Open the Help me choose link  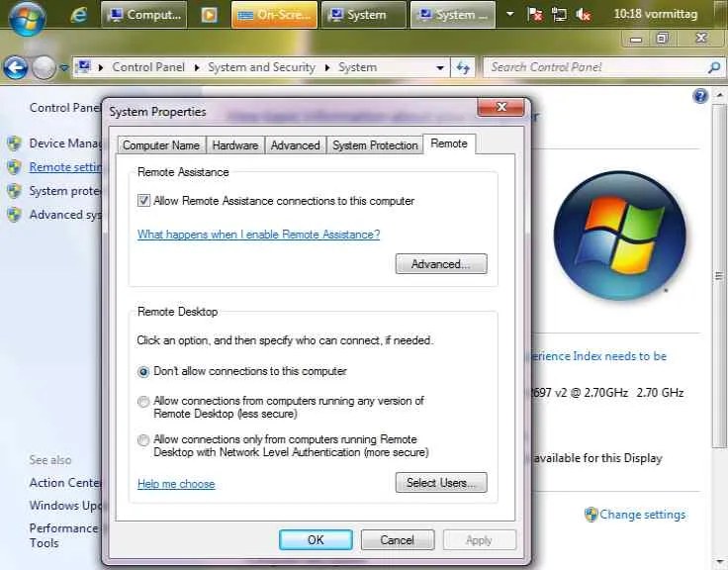tap(176, 484)
